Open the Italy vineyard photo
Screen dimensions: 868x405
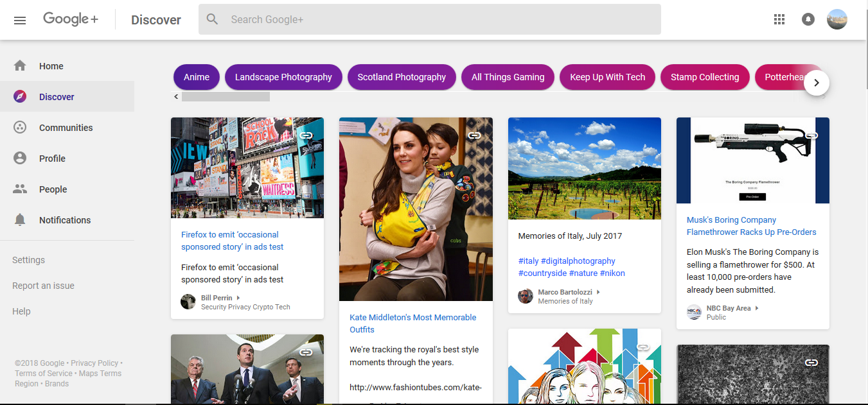coord(585,168)
